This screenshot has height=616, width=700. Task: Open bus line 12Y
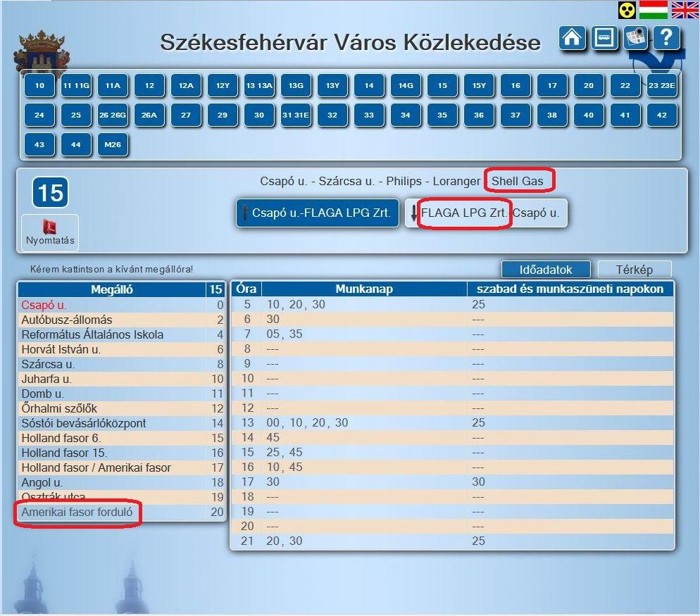point(223,85)
